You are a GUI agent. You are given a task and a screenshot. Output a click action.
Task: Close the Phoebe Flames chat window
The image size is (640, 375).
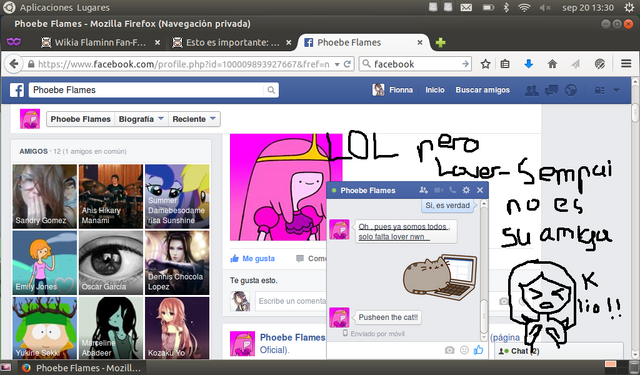click(480, 190)
